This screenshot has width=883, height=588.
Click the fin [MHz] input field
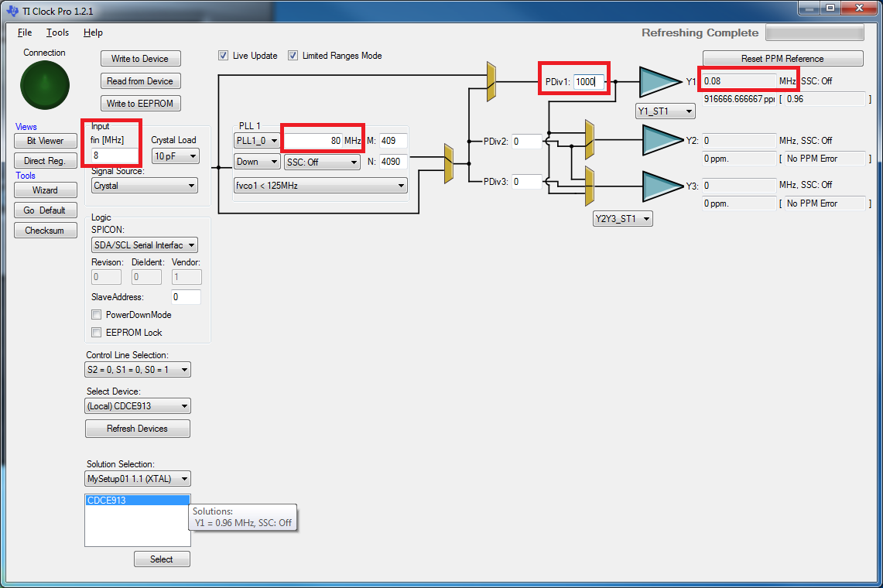click(x=115, y=156)
